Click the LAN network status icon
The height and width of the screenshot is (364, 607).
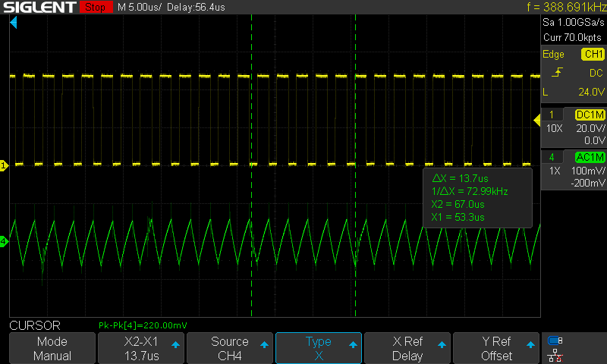pos(555,355)
